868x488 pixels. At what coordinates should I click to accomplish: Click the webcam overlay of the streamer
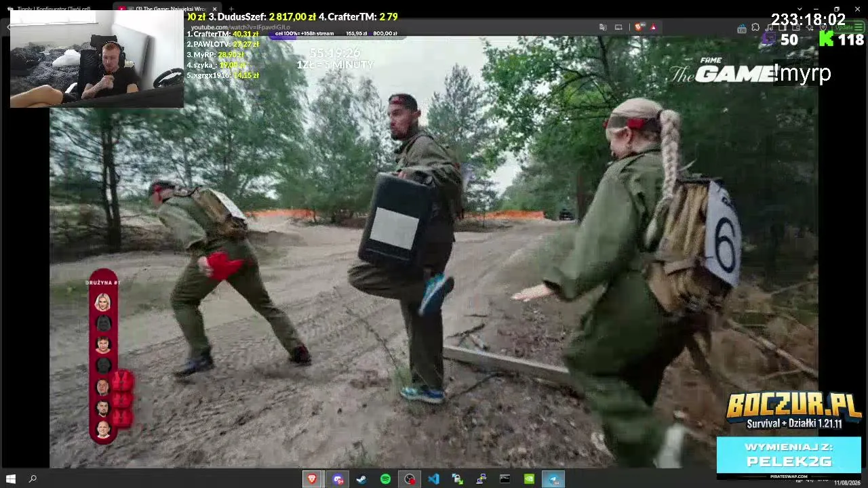click(x=96, y=59)
